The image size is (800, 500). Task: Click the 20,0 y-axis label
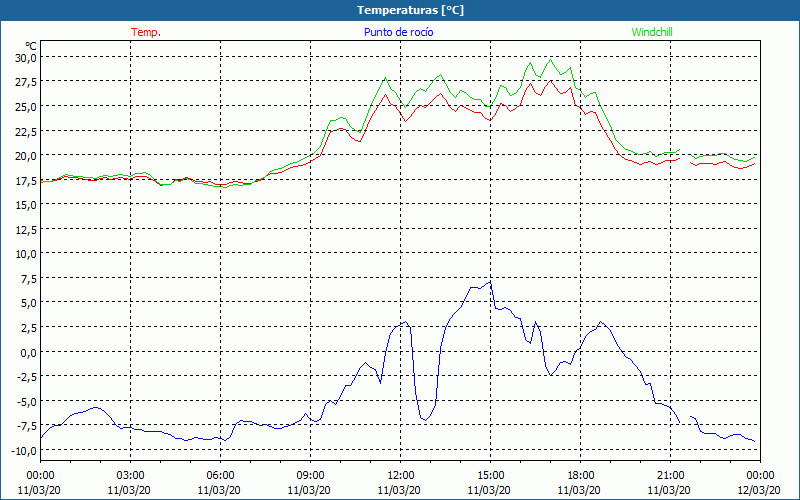click(26, 156)
